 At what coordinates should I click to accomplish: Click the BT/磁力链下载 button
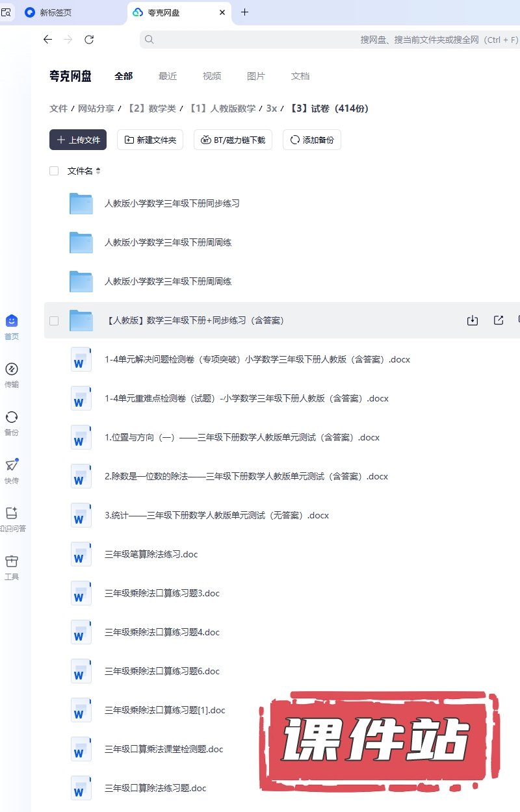(x=233, y=140)
